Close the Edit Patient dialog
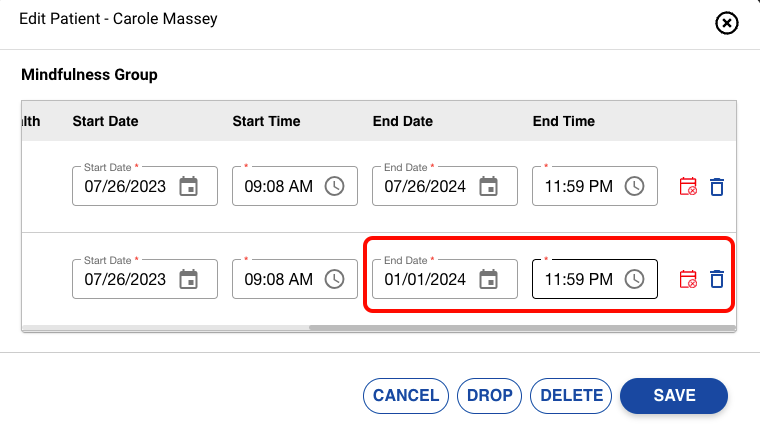The width and height of the screenshot is (760, 428). pos(728,23)
